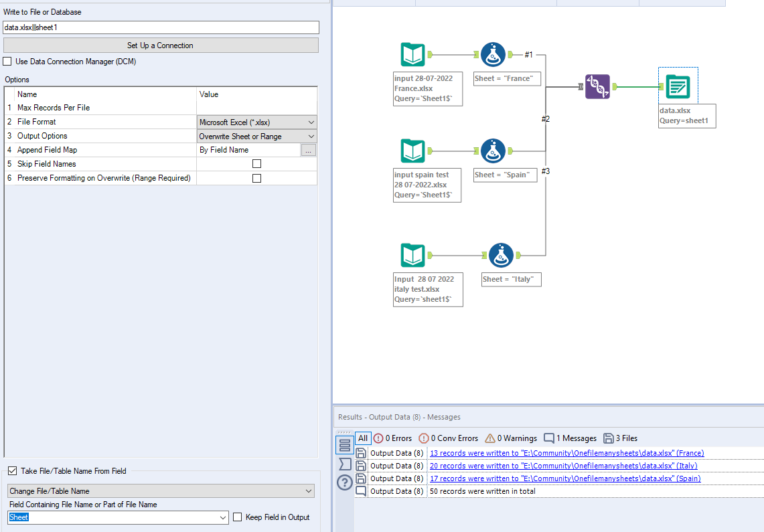Image resolution: width=764 pixels, height=532 pixels.
Task: Click the messages list view icon
Action: 344,446
